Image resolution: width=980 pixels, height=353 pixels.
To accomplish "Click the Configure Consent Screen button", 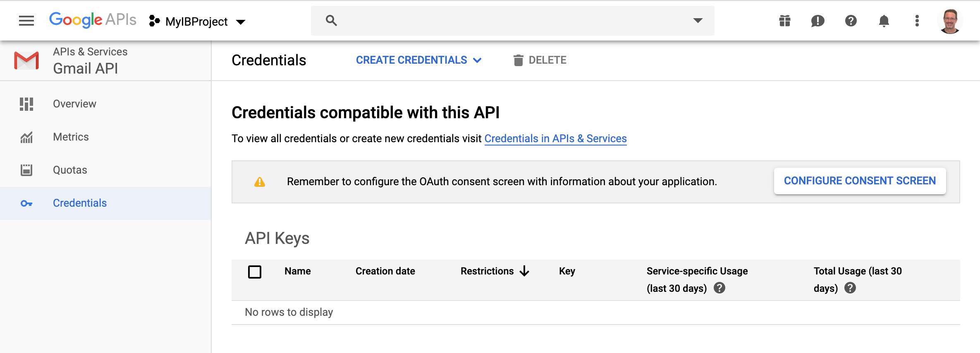I will click(860, 181).
